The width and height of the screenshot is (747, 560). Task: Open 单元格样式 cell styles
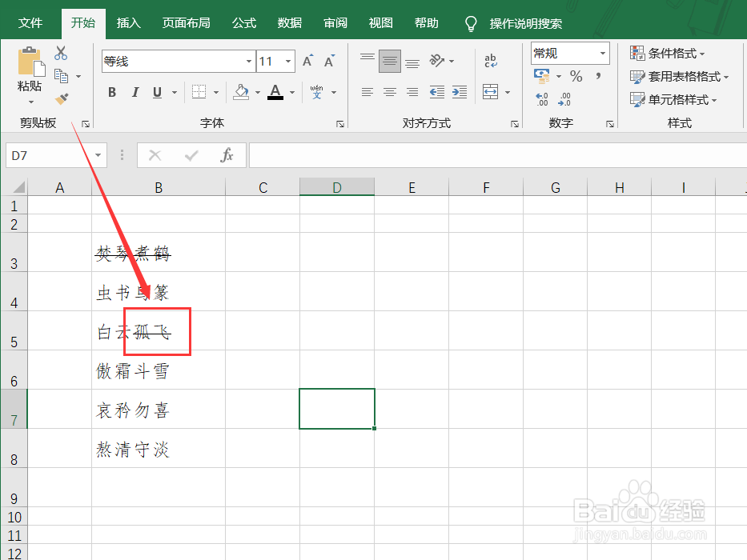(673, 99)
